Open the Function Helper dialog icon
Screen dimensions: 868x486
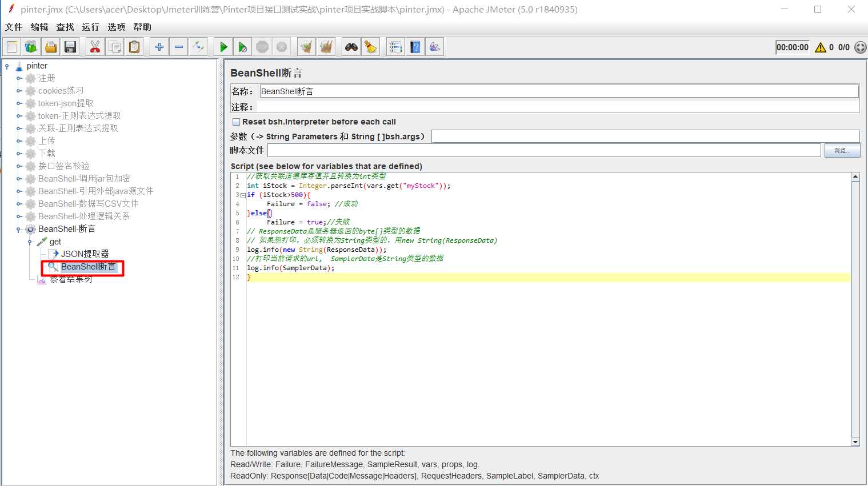pos(395,47)
